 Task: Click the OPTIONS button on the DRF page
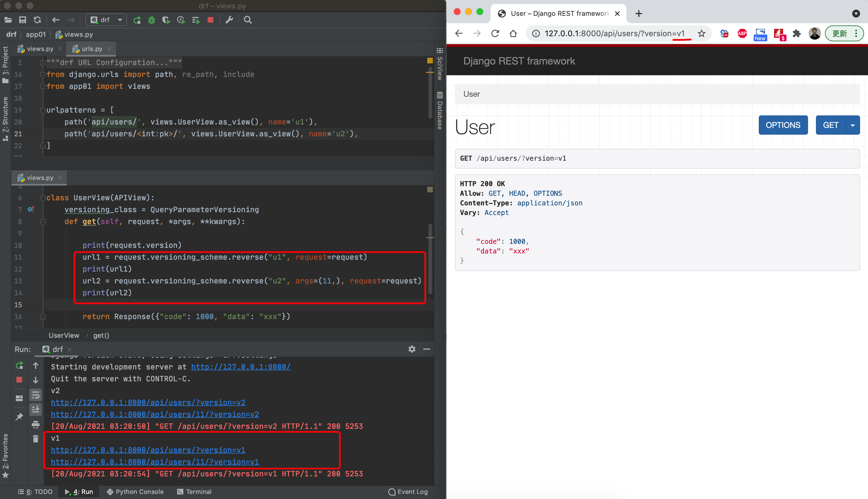click(x=783, y=125)
